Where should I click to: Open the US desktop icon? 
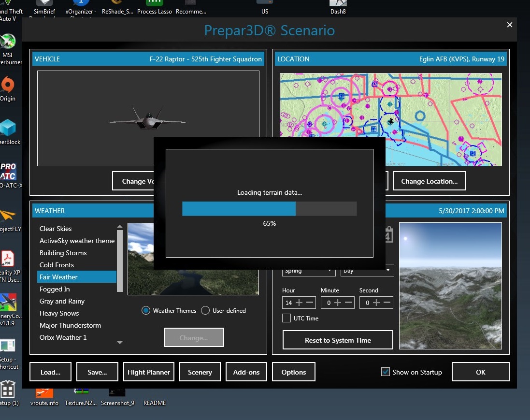tap(265, 7)
